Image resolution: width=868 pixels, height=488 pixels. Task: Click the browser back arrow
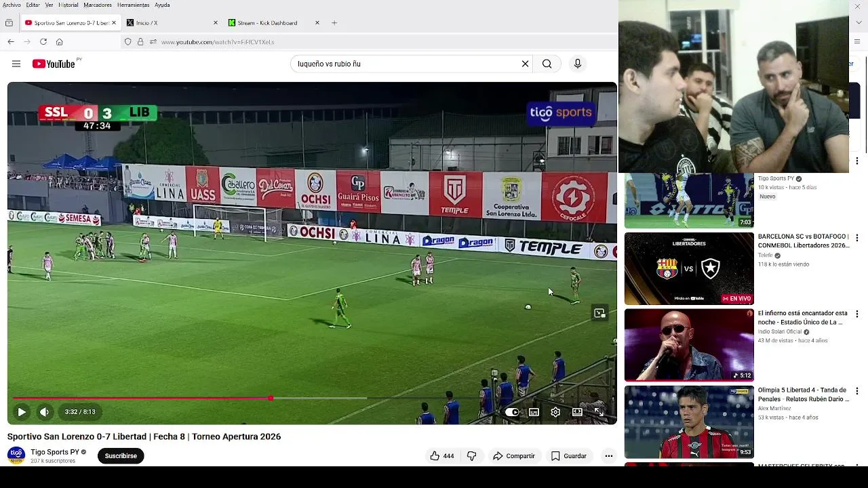11,42
